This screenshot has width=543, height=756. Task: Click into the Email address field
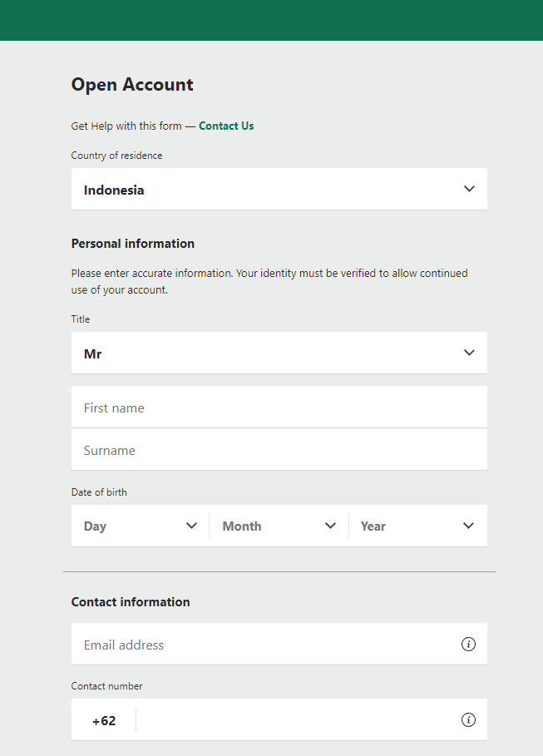(266, 645)
